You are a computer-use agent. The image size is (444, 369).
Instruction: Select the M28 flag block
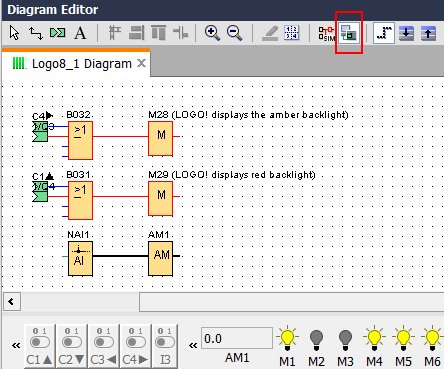click(161, 138)
